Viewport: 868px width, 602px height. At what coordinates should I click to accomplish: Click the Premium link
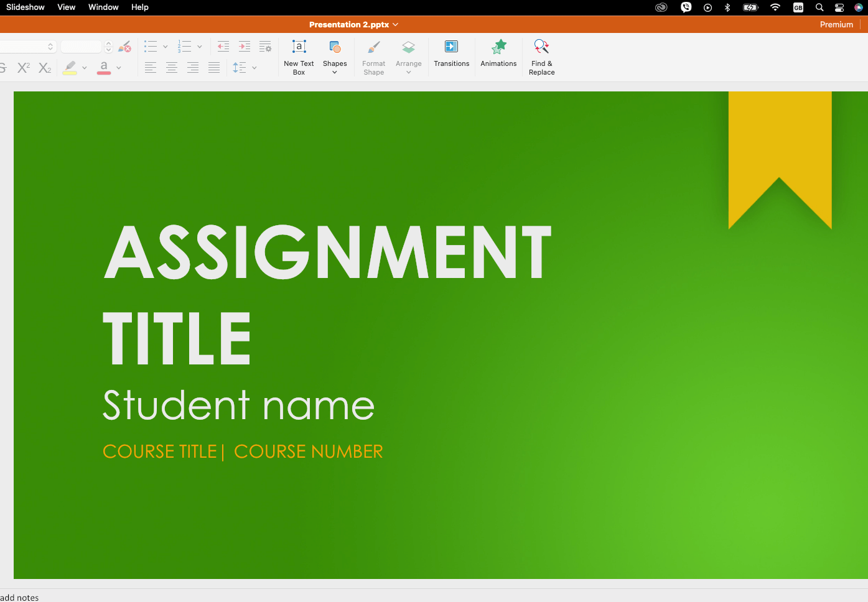pos(836,25)
